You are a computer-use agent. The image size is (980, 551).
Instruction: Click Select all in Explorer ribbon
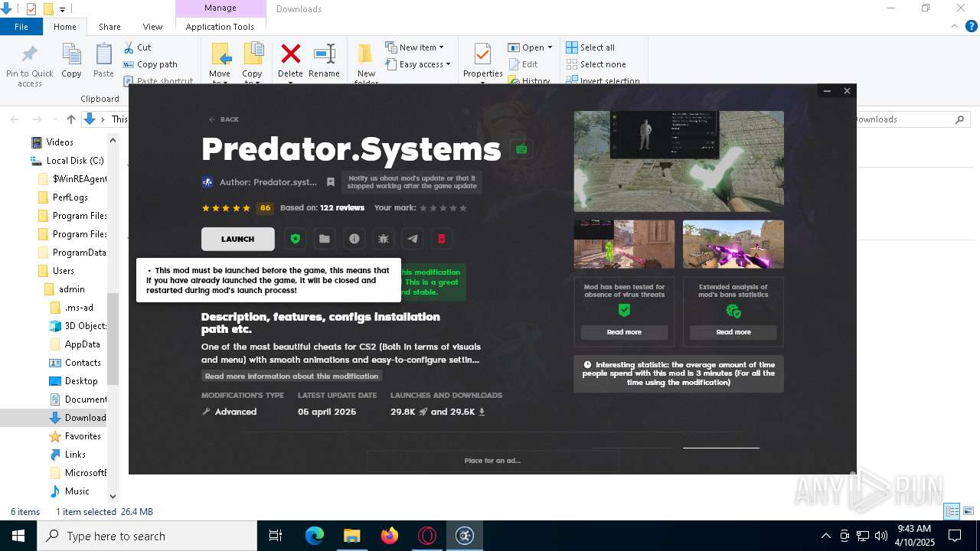tap(590, 47)
